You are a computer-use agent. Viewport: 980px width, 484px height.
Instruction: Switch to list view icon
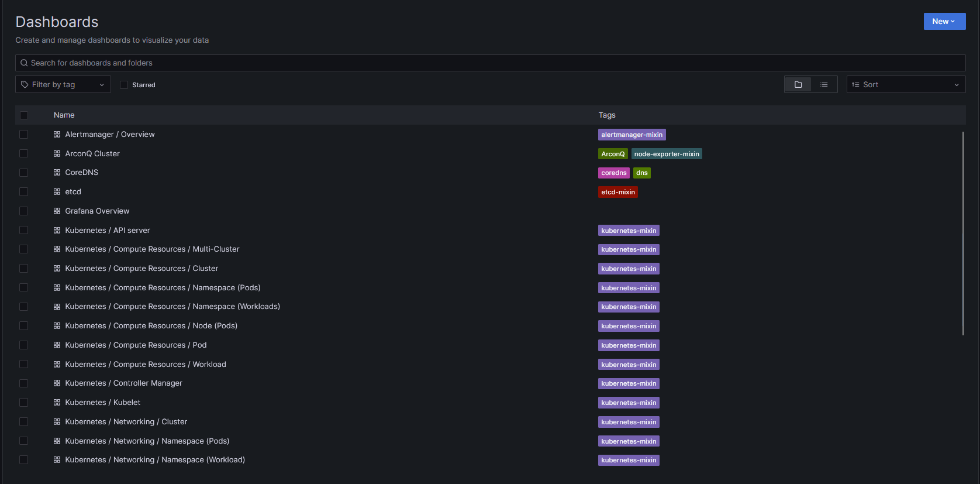[824, 84]
